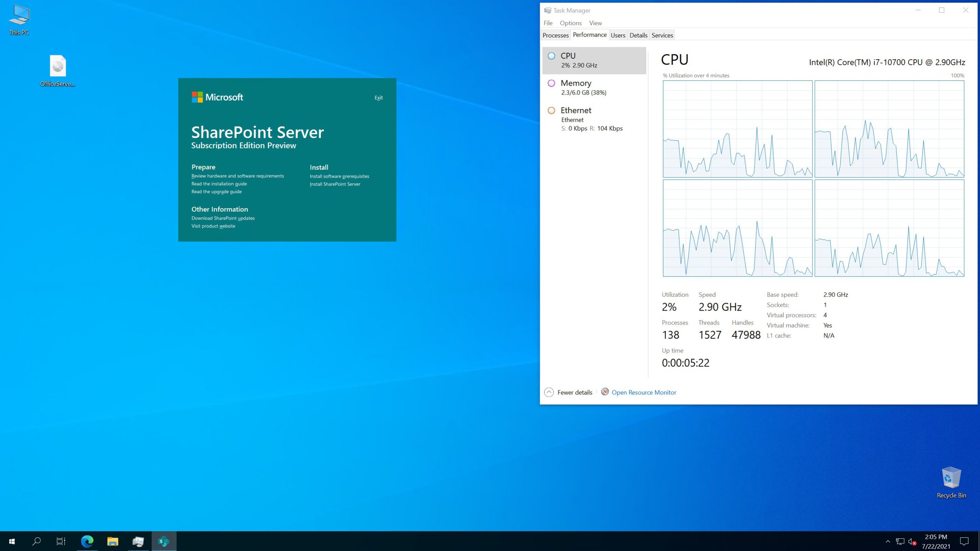Click Visit product website
Viewport: 980px width, 551px height.
coord(213,226)
